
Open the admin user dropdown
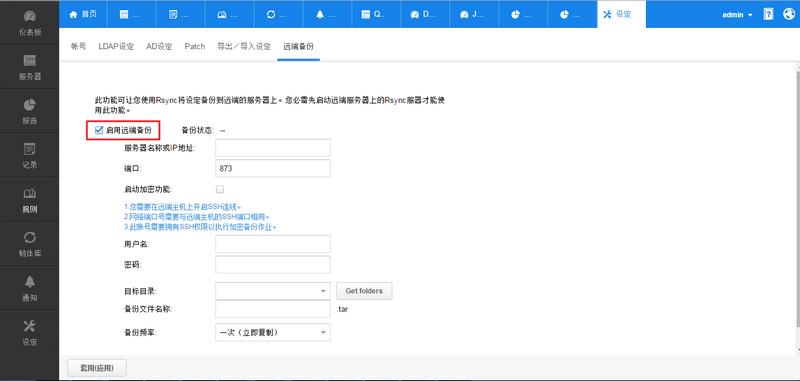click(737, 15)
